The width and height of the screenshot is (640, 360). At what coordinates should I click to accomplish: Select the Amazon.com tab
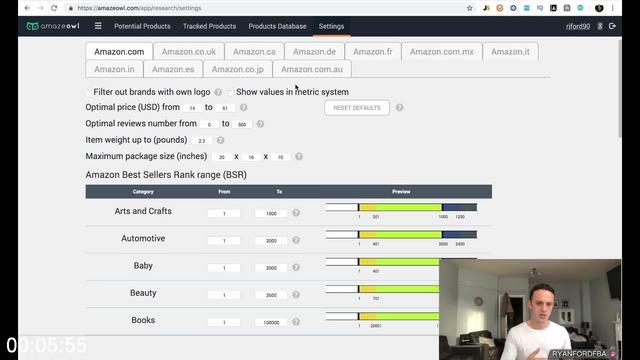click(119, 52)
